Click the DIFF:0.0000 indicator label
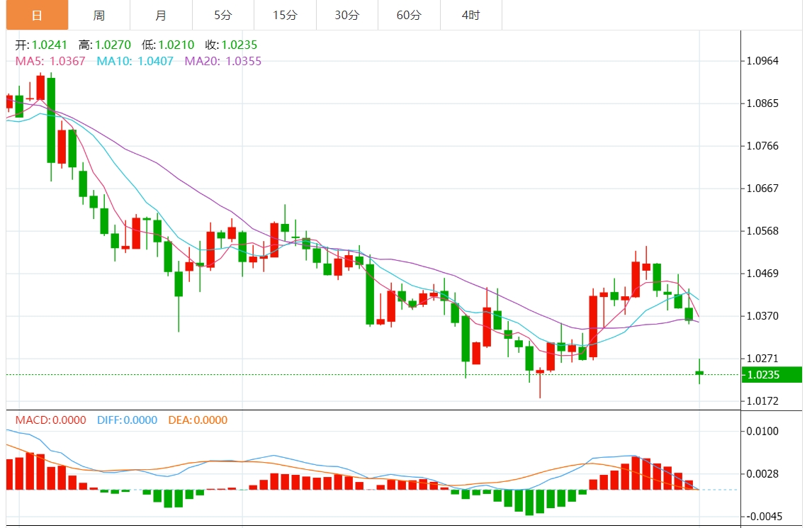Viewport: 812px width, 528px height. (127, 420)
